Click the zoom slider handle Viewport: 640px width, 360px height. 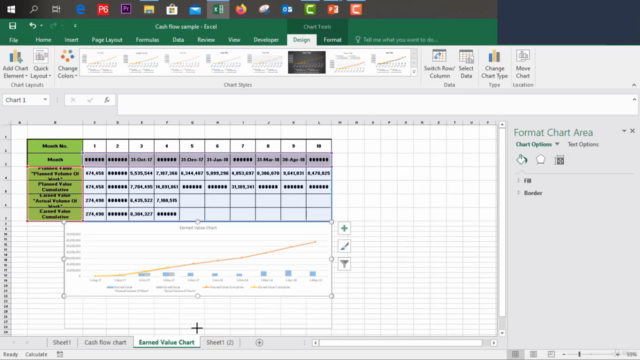point(579,354)
